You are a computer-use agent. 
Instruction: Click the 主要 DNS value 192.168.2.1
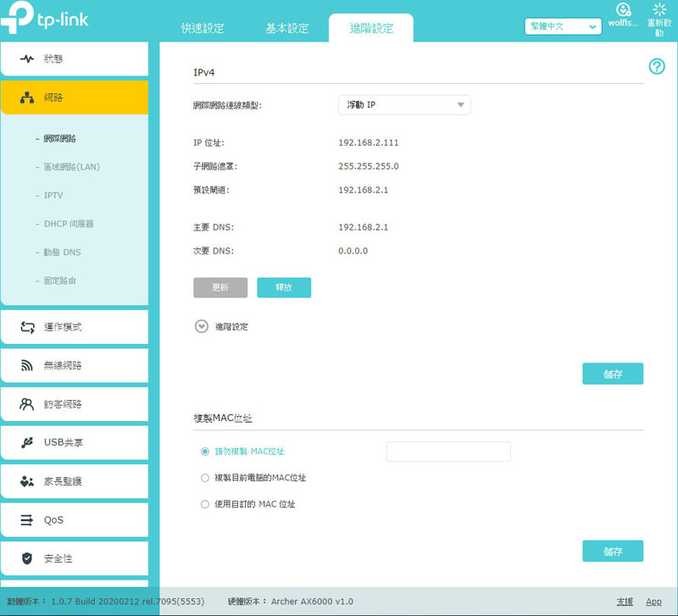(x=364, y=227)
